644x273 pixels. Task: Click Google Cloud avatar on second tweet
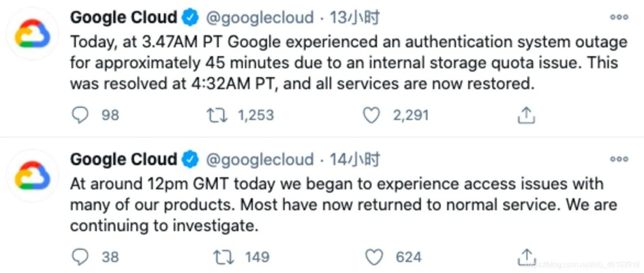click(33, 175)
